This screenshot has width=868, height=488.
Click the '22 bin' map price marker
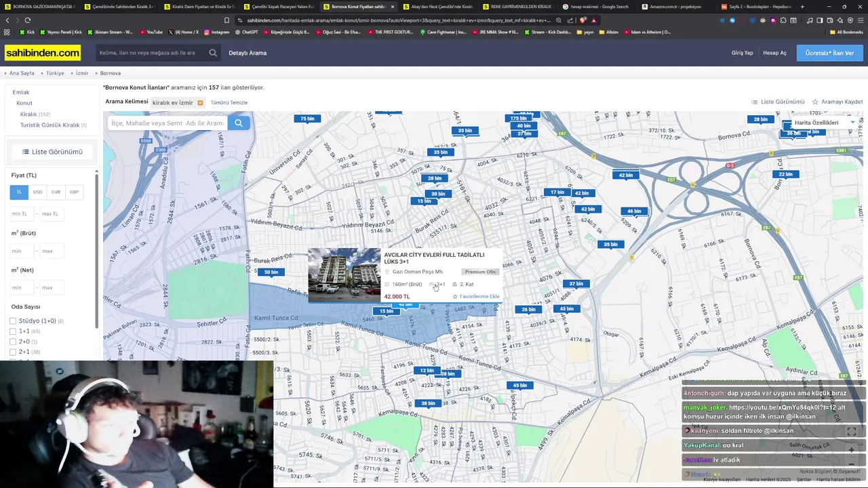point(785,174)
